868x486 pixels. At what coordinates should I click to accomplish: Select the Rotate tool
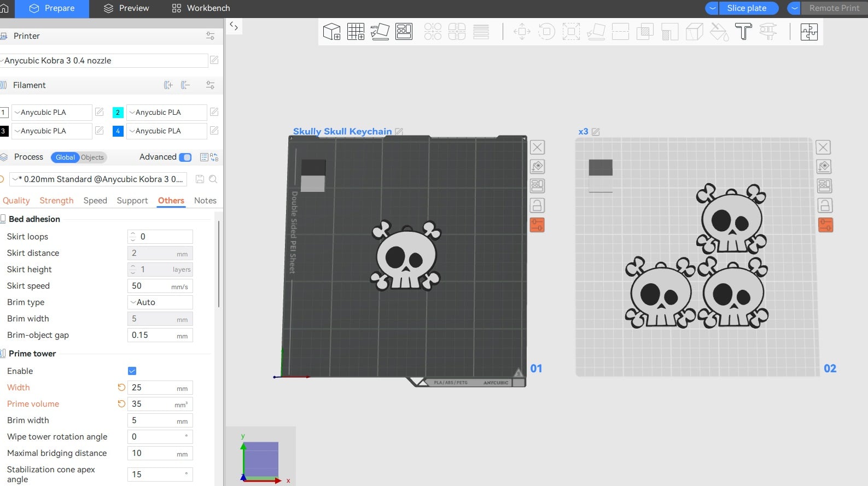click(546, 32)
